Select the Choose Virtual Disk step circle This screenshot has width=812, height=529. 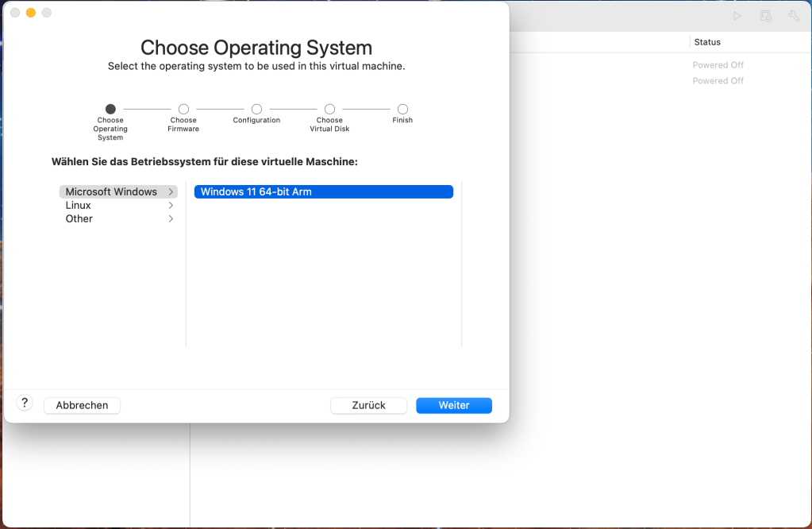(329, 110)
